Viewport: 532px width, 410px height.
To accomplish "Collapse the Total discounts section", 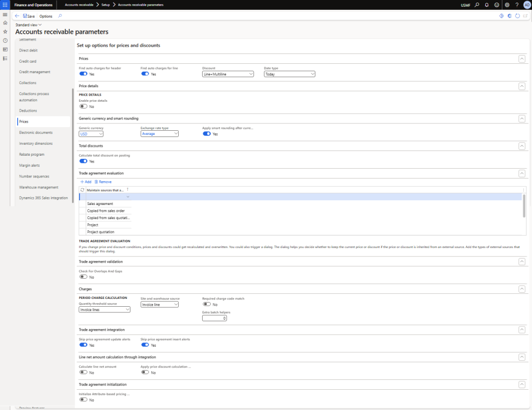I will pyautogui.click(x=522, y=146).
